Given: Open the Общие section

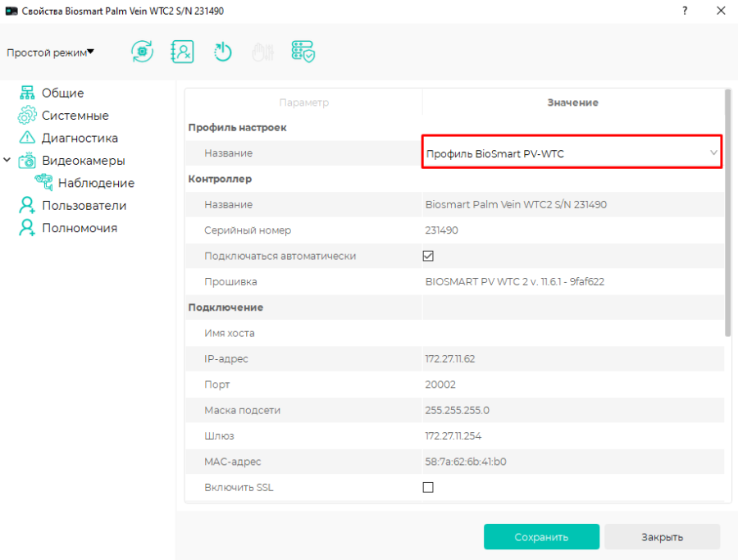Looking at the screenshot, I should pyautogui.click(x=62, y=93).
